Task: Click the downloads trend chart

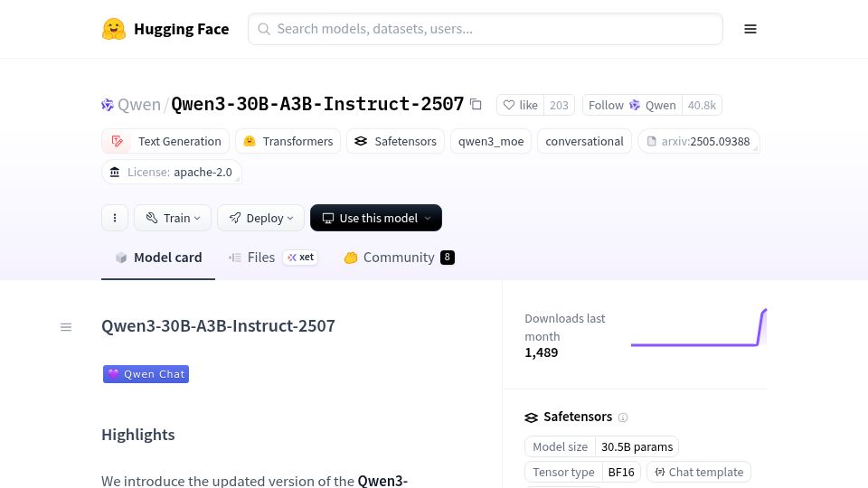Action: click(x=699, y=327)
